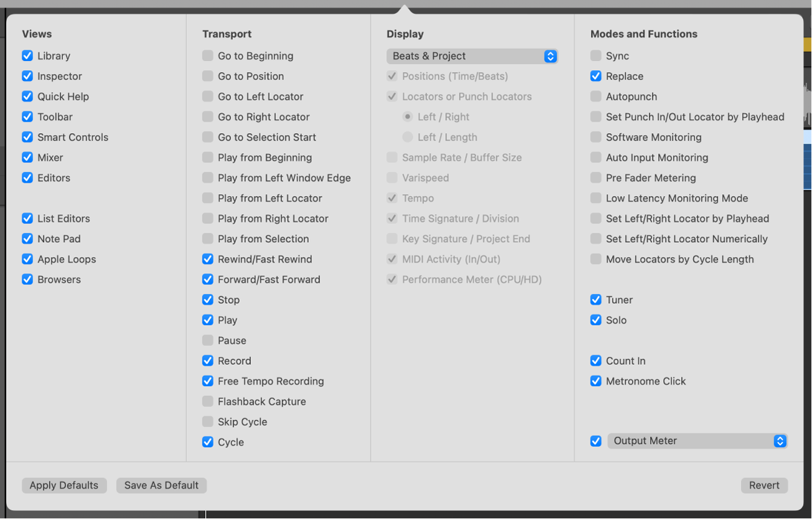Open the Output Meter dropdown
Viewport: 812px width, 519px height.
(x=697, y=441)
